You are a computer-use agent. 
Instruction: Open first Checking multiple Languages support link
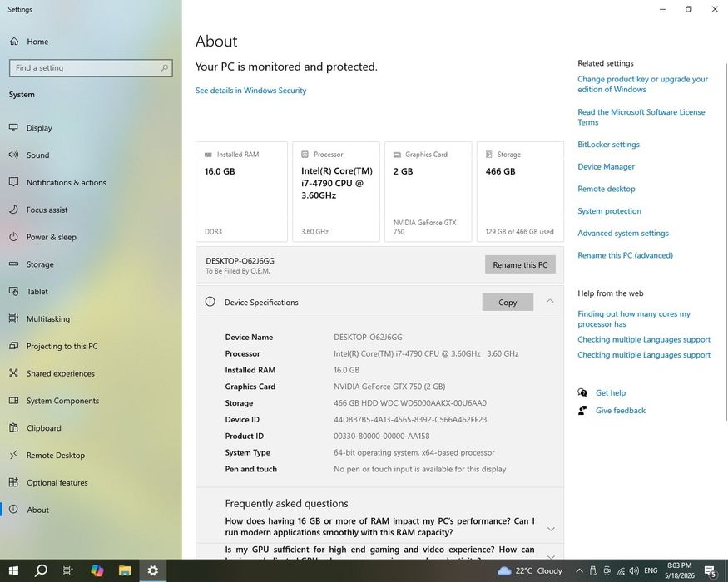(644, 340)
